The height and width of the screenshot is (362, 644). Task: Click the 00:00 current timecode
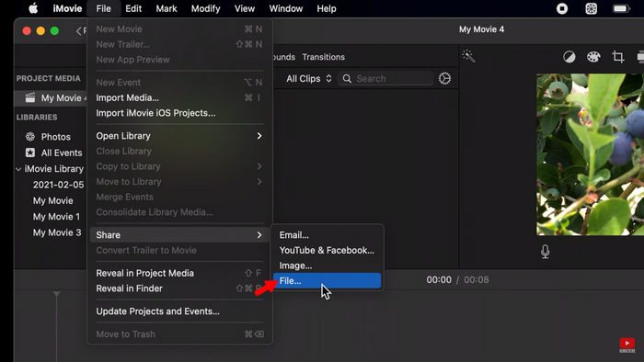439,280
